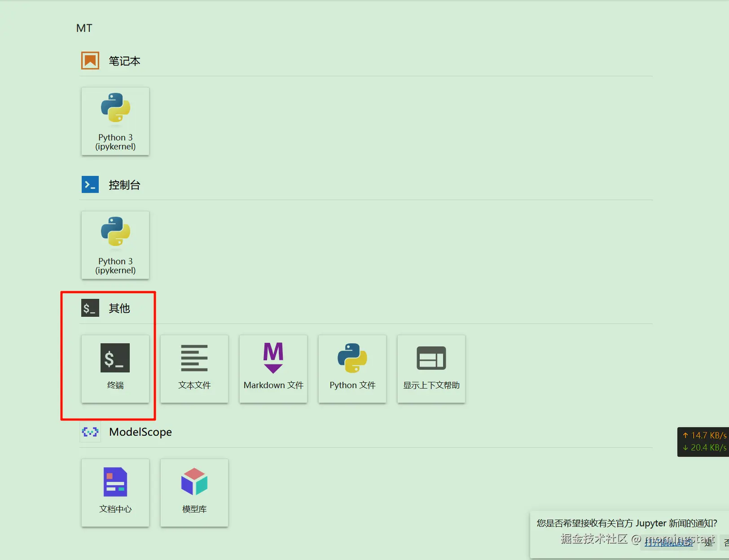Click 否 to decline Jupyter news notifications
This screenshot has height=560, width=729.
point(726,542)
